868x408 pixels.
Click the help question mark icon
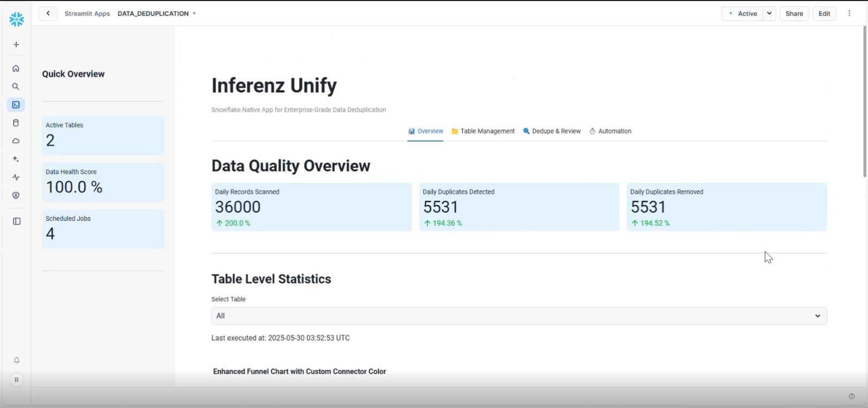pyautogui.click(x=851, y=396)
